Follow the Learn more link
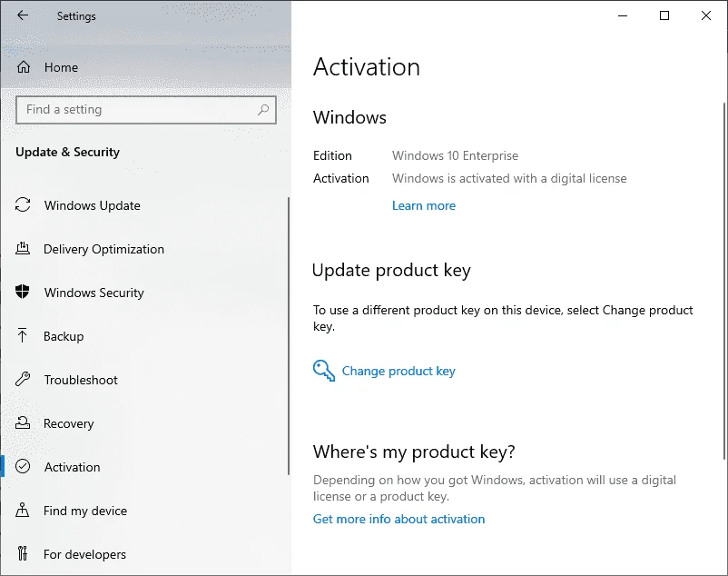Image resolution: width=728 pixels, height=576 pixels. pyautogui.click(x=423, y=206)
